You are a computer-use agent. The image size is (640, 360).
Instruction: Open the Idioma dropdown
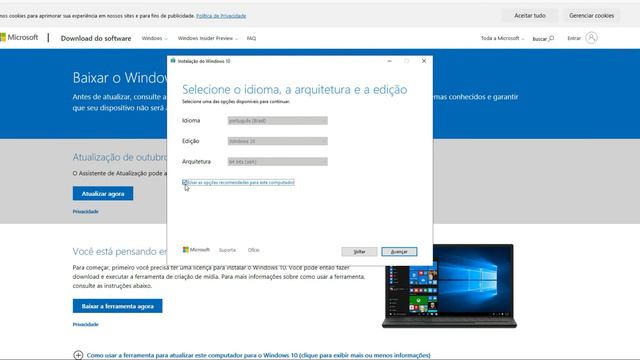coord(278,120)
